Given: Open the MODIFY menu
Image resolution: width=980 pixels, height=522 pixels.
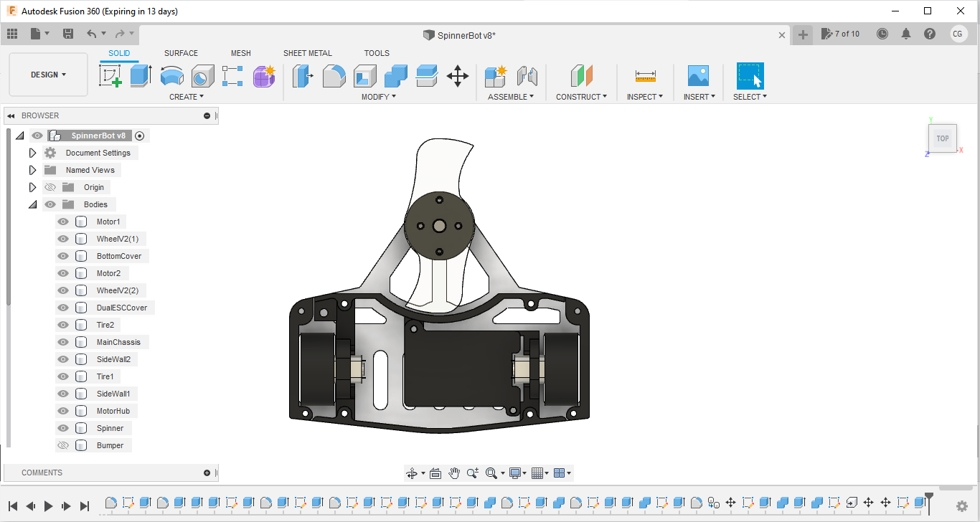Looking at the screenshot, I should (378, 97).
